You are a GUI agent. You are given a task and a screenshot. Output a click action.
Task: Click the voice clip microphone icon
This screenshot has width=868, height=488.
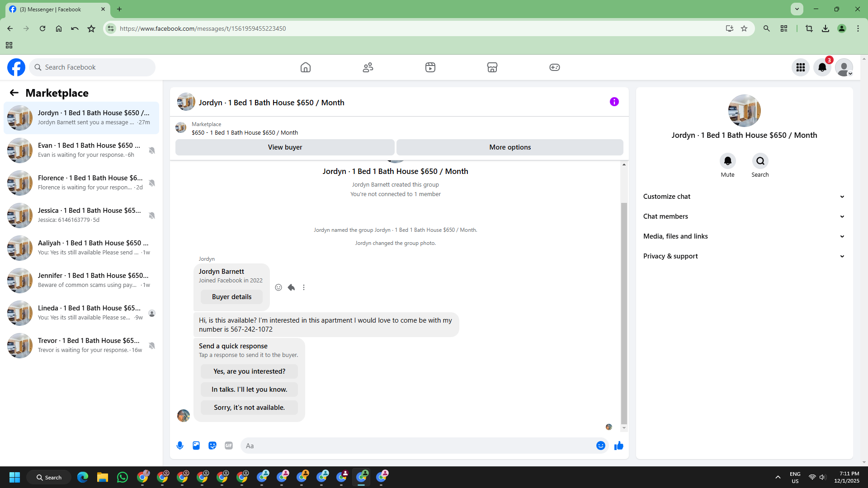tap(180, 446)
